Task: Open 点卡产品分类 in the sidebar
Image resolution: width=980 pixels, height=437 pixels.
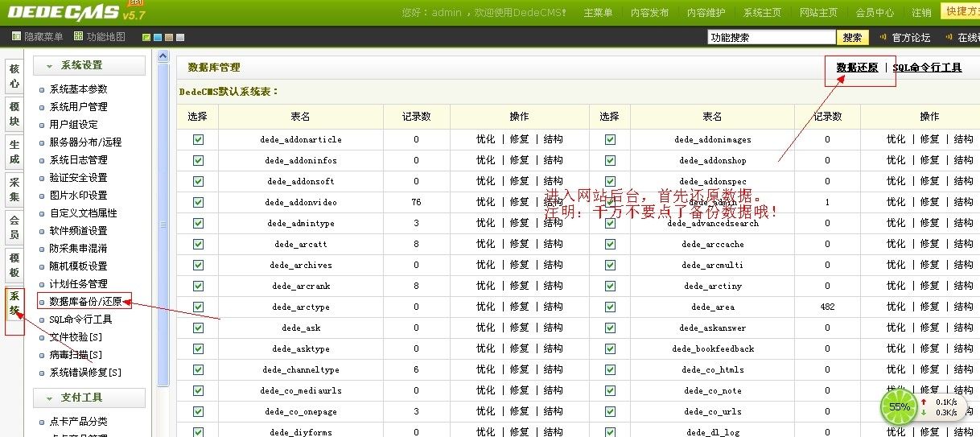Action: [x=78, y=422]
